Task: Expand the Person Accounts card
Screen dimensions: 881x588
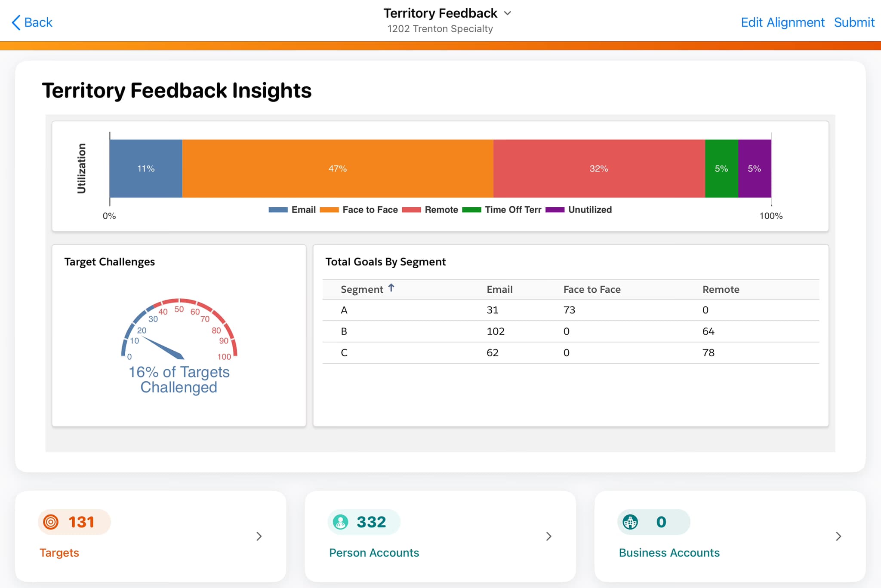Action: coord(549,536)
